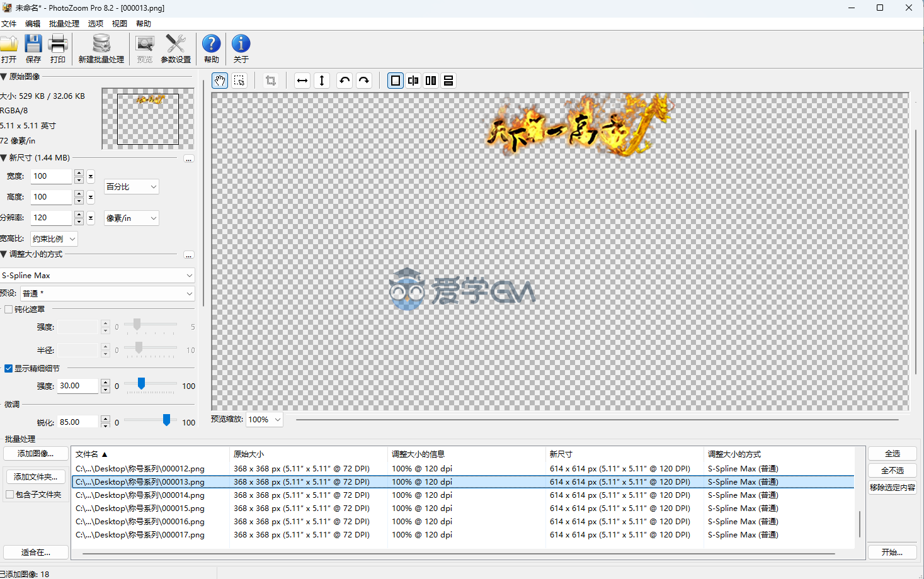Click the 原始大小 column header
Viewport: 924px width, 579px height.
point(309,454)
